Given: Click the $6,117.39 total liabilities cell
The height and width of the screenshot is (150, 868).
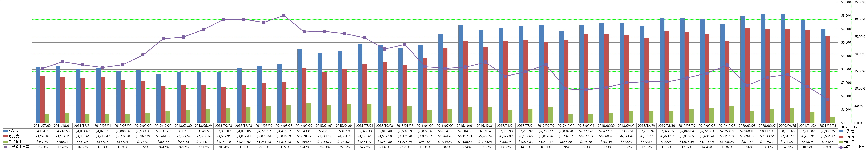Looking at the screenshot, I should pyautogui.click(x=727, y=137).
